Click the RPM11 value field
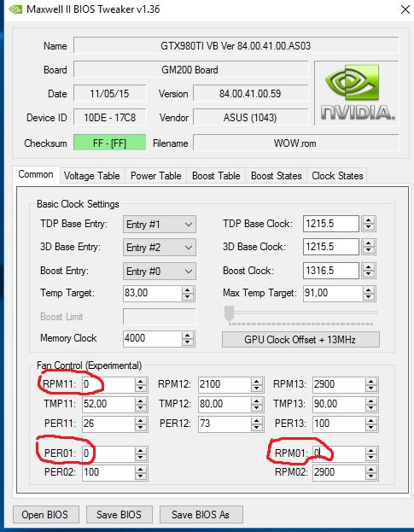This screenshot has height=532, width=414. [x=108, y=384]
